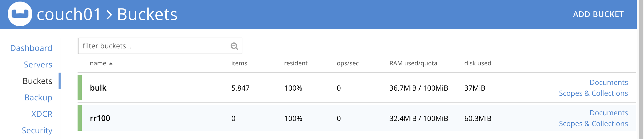Click the green status bar of bulk
This screenshot has height=139, width=644.
(x=80, y=88)
